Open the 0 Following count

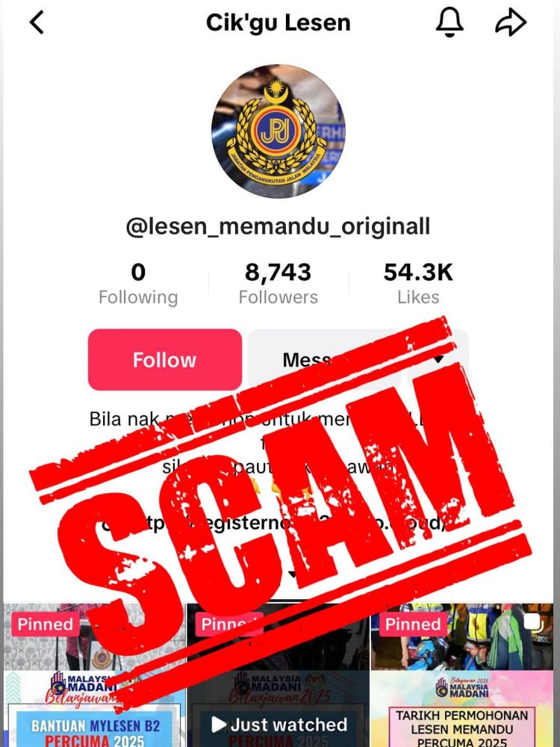click(138, 284)
